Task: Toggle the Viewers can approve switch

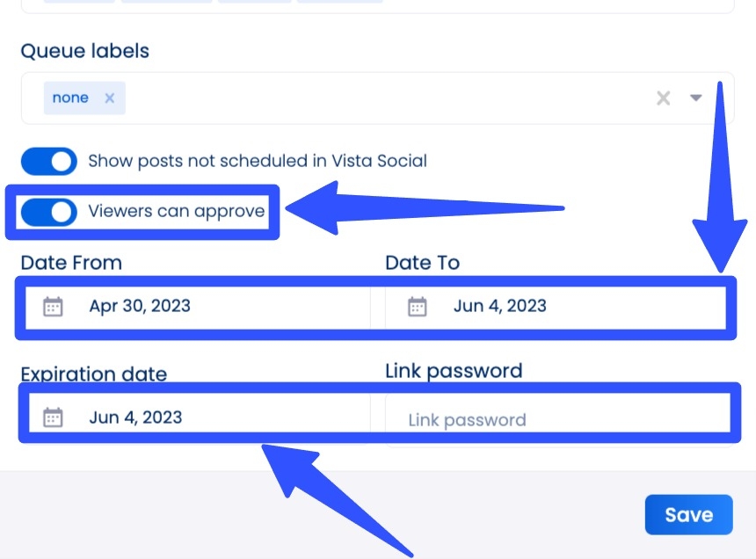Action: pyautogui.click(x=48, y=211)
